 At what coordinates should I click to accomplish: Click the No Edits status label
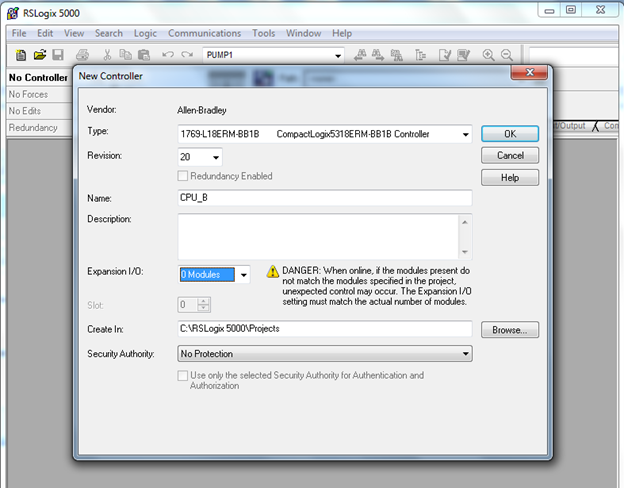pyautogui.click(x=25, y=111)
